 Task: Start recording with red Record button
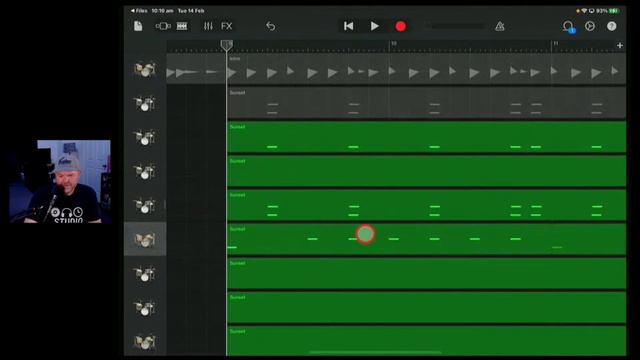click(x=400, y=26)
